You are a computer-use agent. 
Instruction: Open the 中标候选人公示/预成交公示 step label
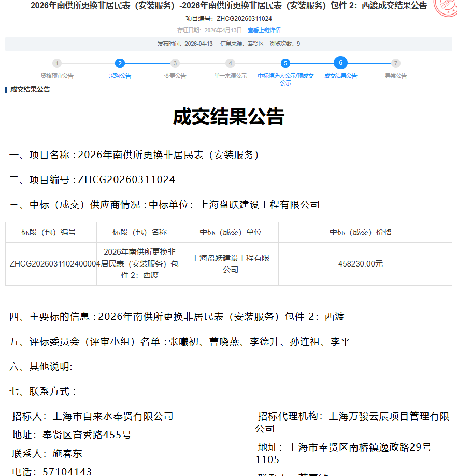285,79
